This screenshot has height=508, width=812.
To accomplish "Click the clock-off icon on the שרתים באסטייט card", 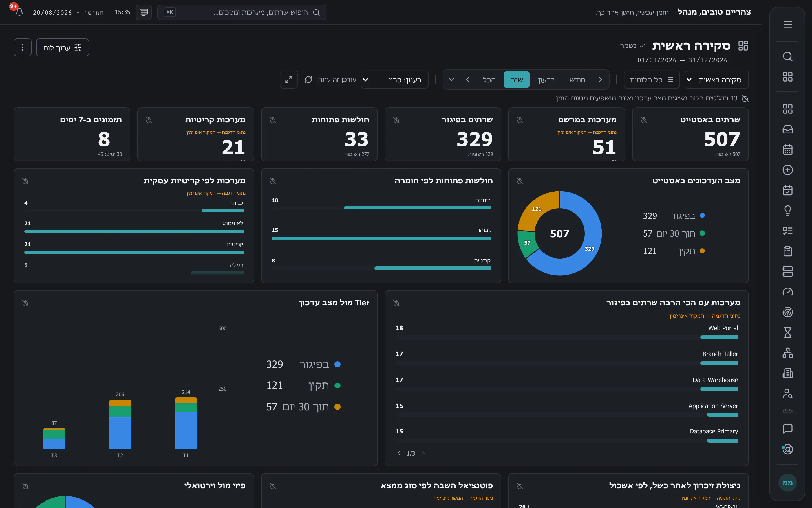I will [x=644, y=120].
